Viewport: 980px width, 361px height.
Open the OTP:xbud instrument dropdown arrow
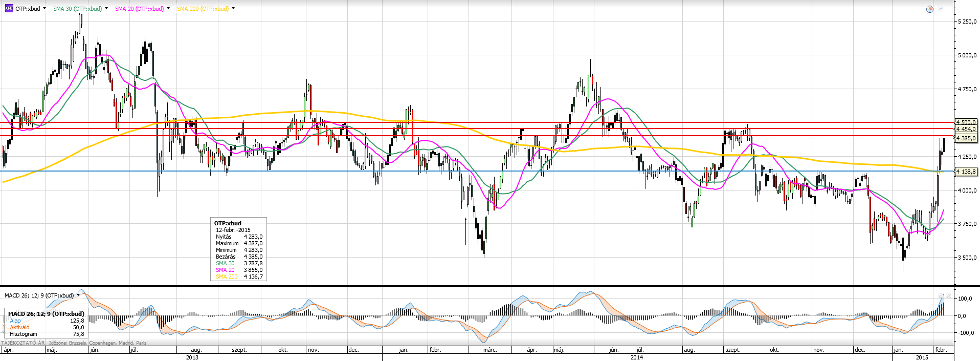(45, 9)
